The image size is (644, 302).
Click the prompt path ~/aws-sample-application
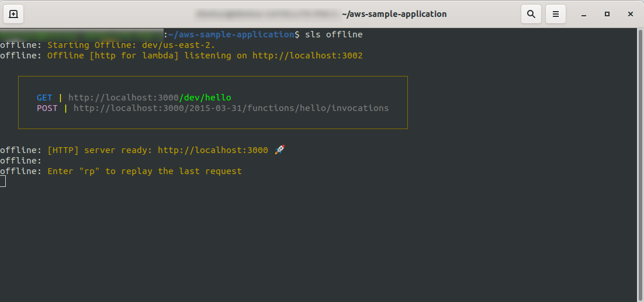pyautogui.click(x=231, y=35)
